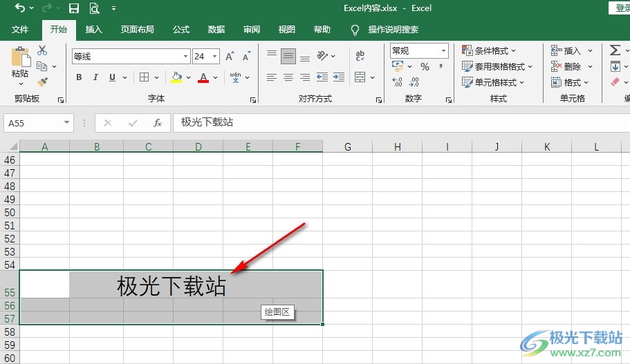Viewport: 630px width, 364px height.
Task: Toggle middle vertical alignment
Action: 288,57
